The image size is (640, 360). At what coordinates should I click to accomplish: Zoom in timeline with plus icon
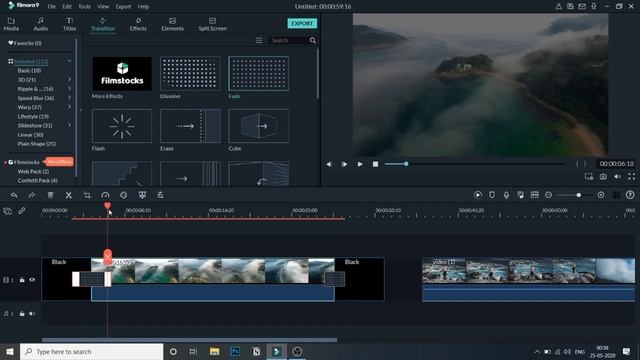601,195
